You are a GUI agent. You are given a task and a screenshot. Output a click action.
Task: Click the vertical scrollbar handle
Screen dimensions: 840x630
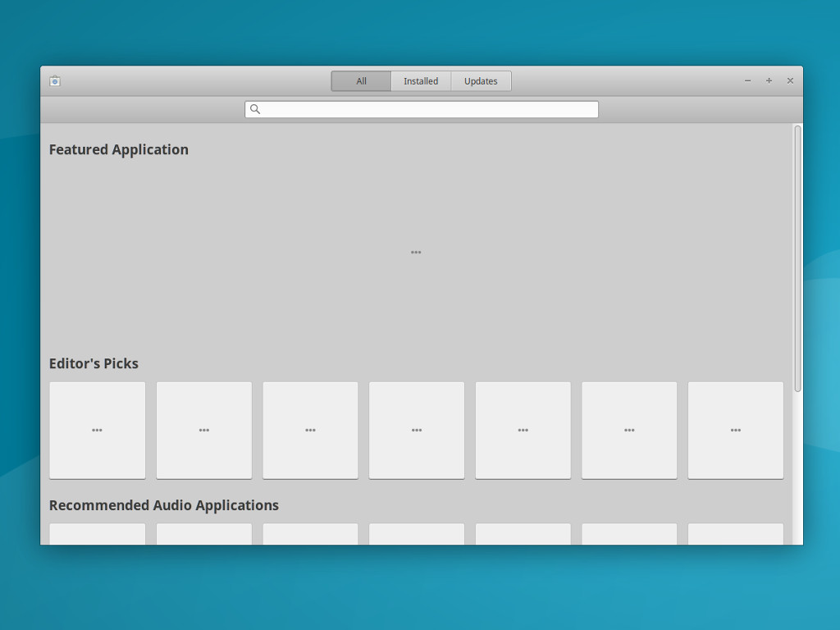[x=797, y=258]
